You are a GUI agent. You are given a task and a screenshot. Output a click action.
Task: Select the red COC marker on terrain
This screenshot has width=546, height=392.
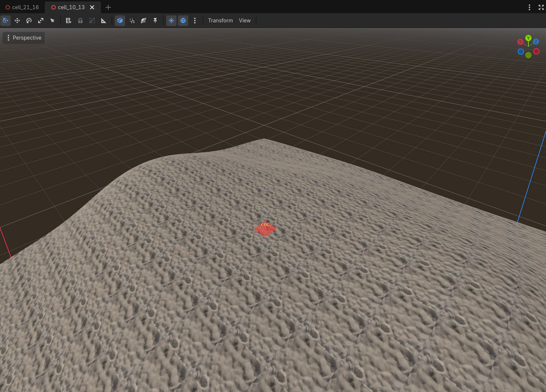265,229
